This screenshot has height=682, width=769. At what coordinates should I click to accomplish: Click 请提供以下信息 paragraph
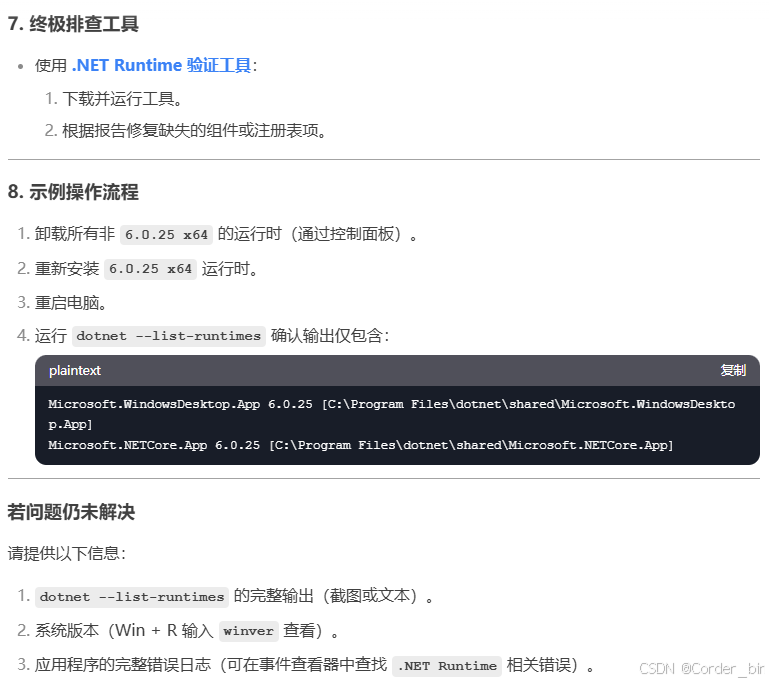tap(67, 553)
